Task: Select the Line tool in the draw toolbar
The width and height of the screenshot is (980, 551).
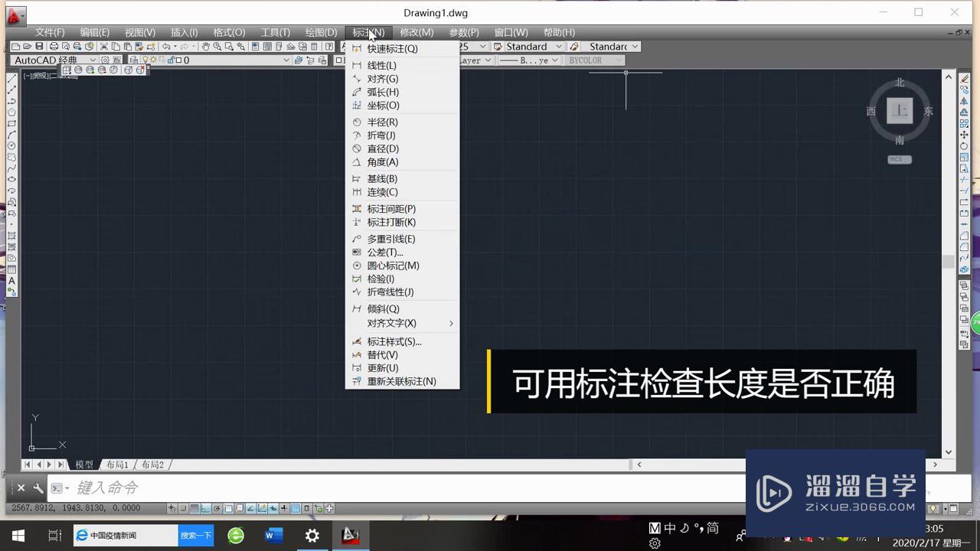Action: point(11,79)
